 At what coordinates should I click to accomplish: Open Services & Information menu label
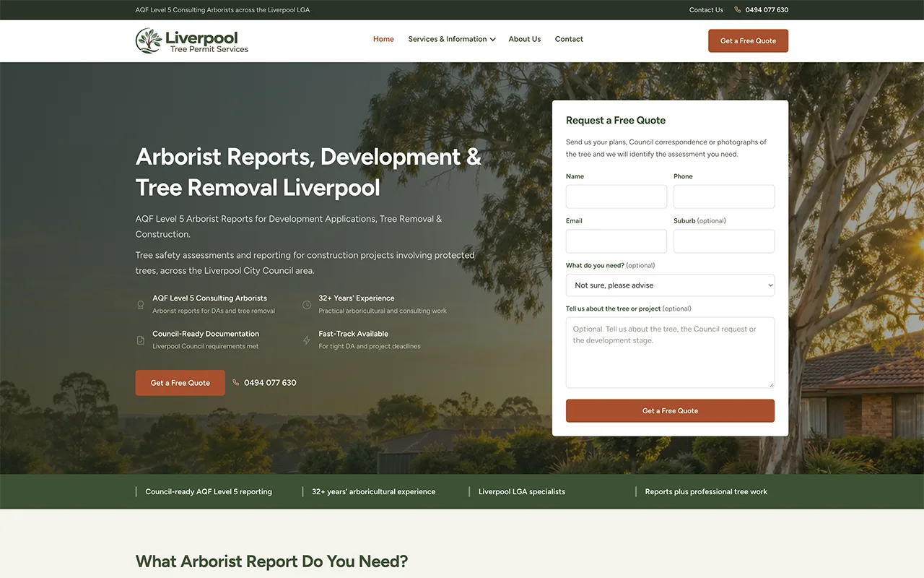[x=448, y=39]
